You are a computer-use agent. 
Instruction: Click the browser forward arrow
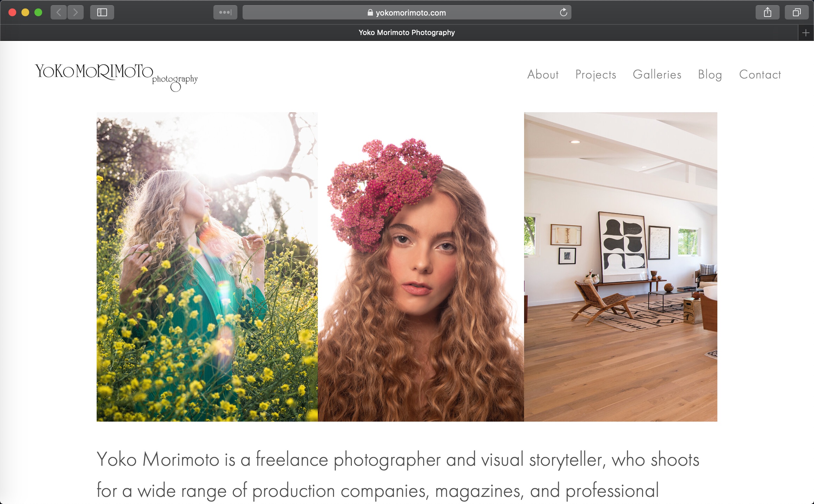click(75, 13)
